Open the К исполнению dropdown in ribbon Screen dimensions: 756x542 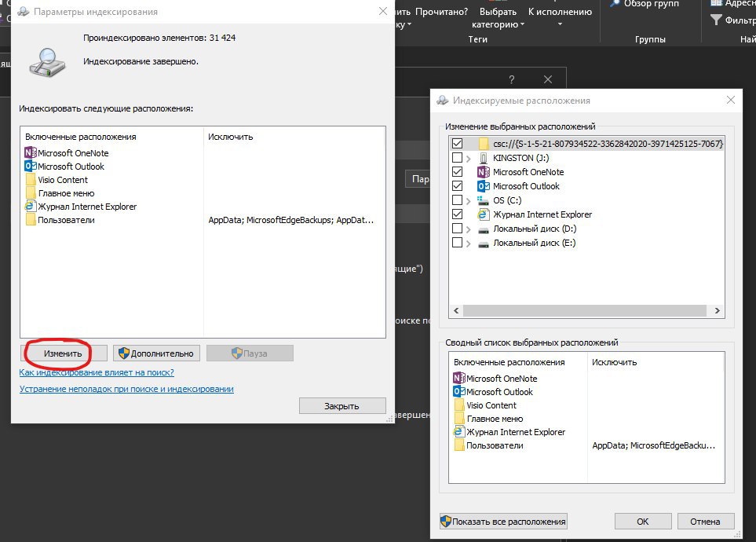[560, 18]
